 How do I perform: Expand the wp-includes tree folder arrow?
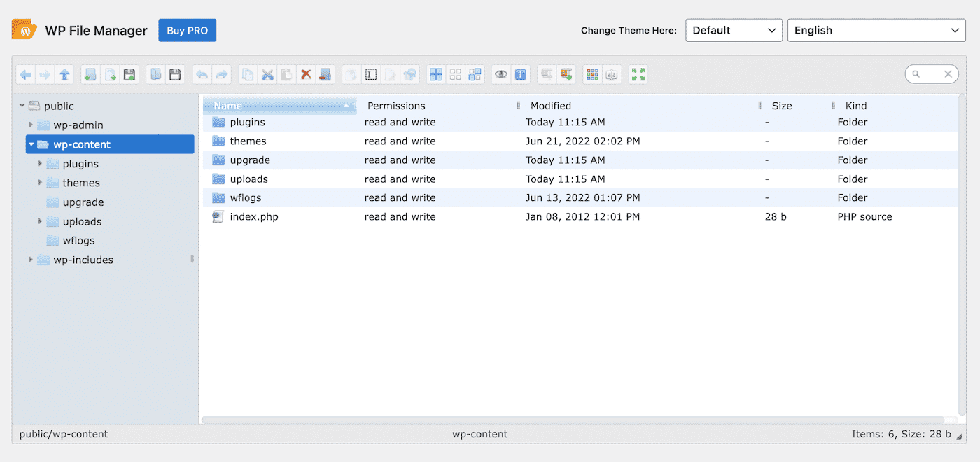tap(31, 260)
